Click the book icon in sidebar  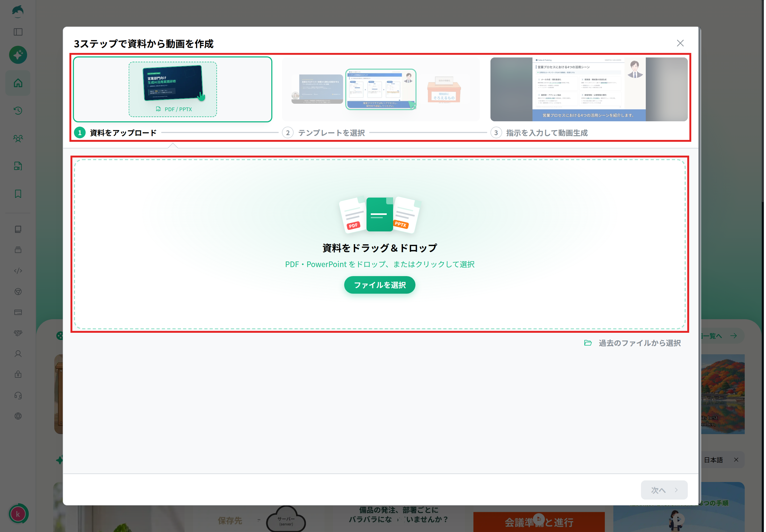coord(18,229)
